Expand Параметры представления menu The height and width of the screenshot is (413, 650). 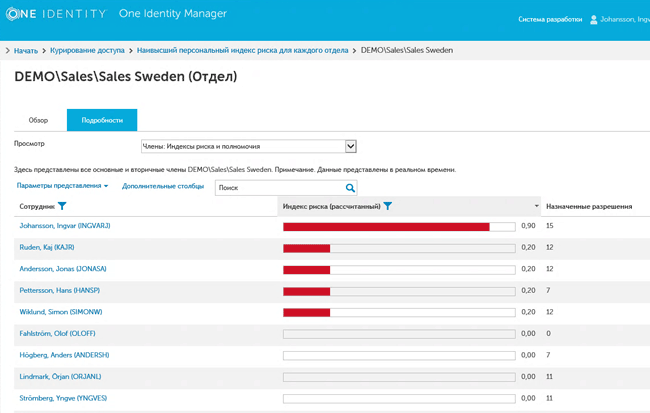[62, 186]
